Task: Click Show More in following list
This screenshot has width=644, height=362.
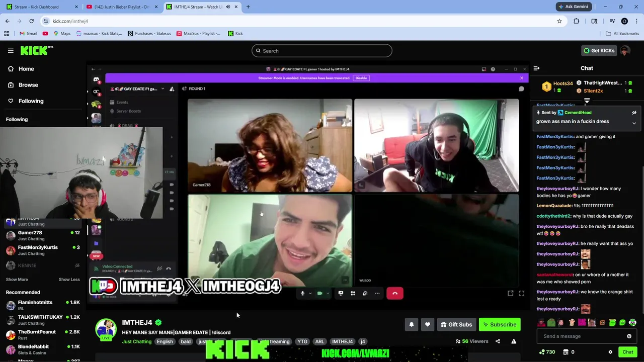Action: point(17,280)
